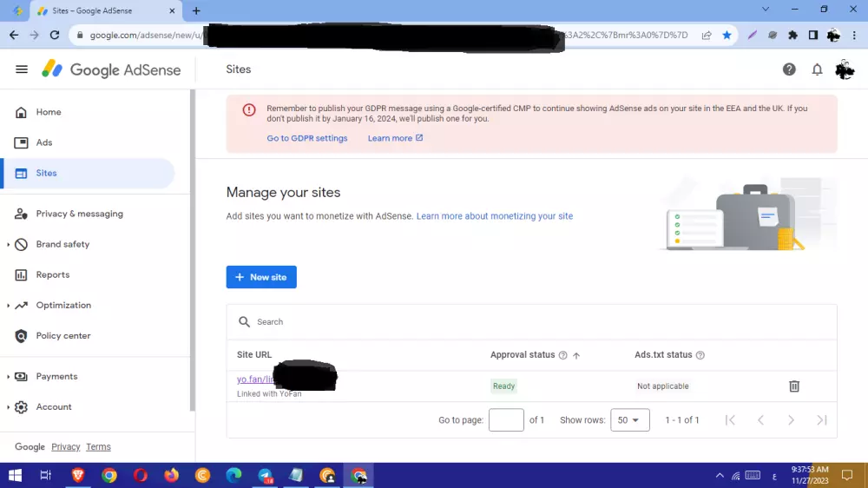
Task: Open Learn more about monetizing your site
Action: pyautogui.click(x=495, y=216)
